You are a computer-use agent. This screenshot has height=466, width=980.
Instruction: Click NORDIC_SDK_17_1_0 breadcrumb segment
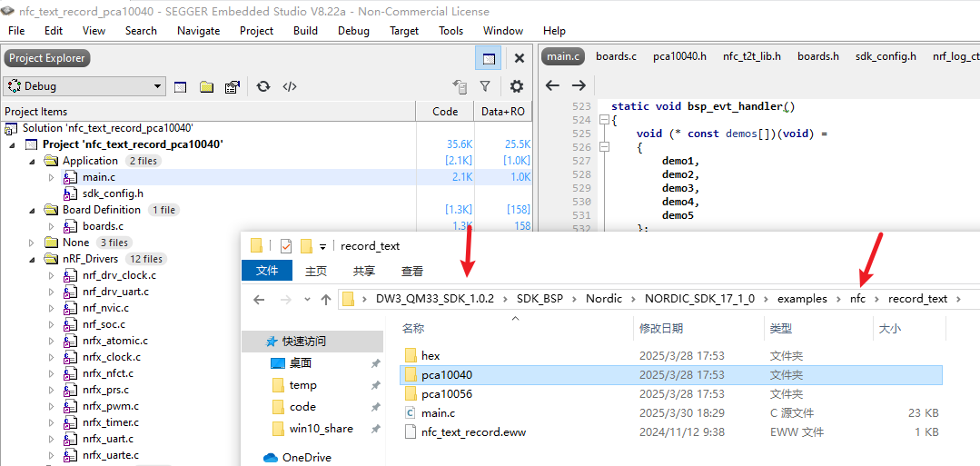pos(699,299)
